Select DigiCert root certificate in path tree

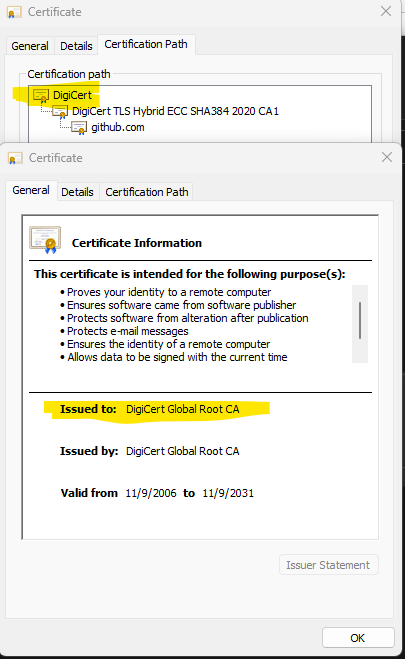pos(72,95)
